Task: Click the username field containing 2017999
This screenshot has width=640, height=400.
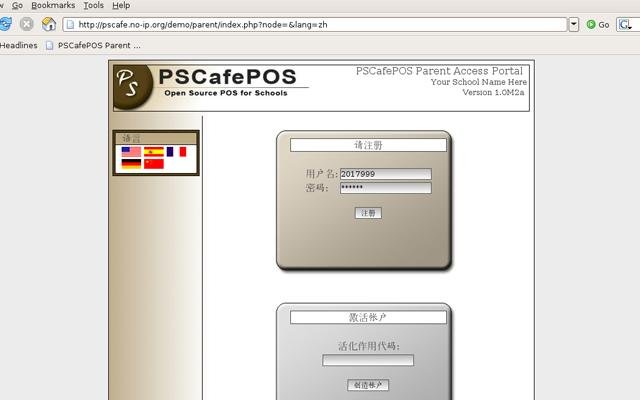Action: (385, 174)
